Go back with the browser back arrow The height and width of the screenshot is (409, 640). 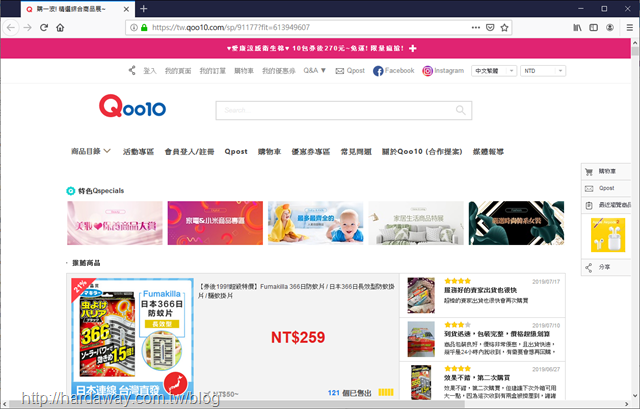coord(11,27)
